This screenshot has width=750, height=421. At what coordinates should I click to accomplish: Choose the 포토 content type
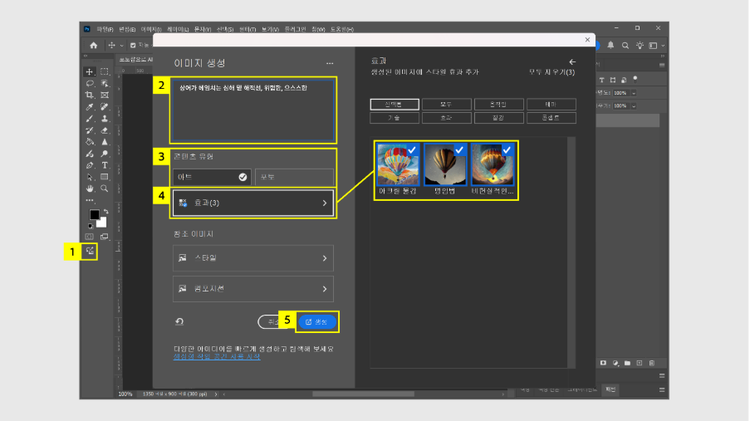(x=294, y=177)
